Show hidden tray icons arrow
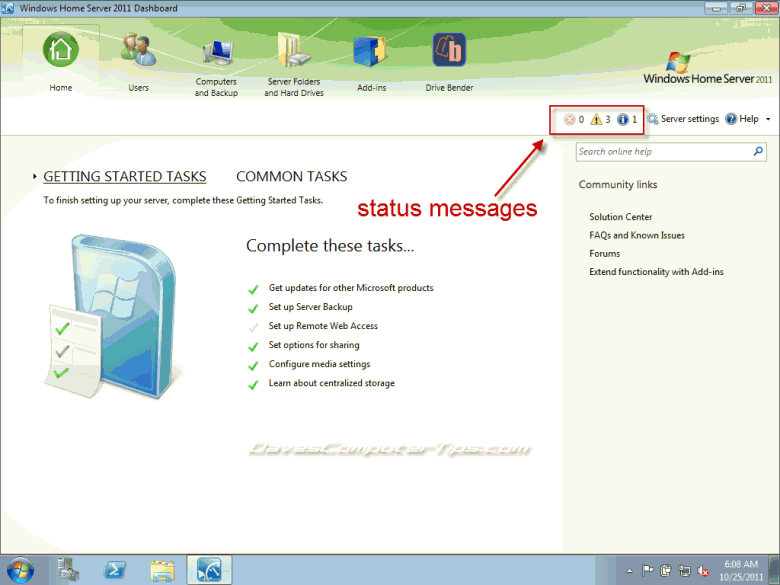 [x=629, y=571]
